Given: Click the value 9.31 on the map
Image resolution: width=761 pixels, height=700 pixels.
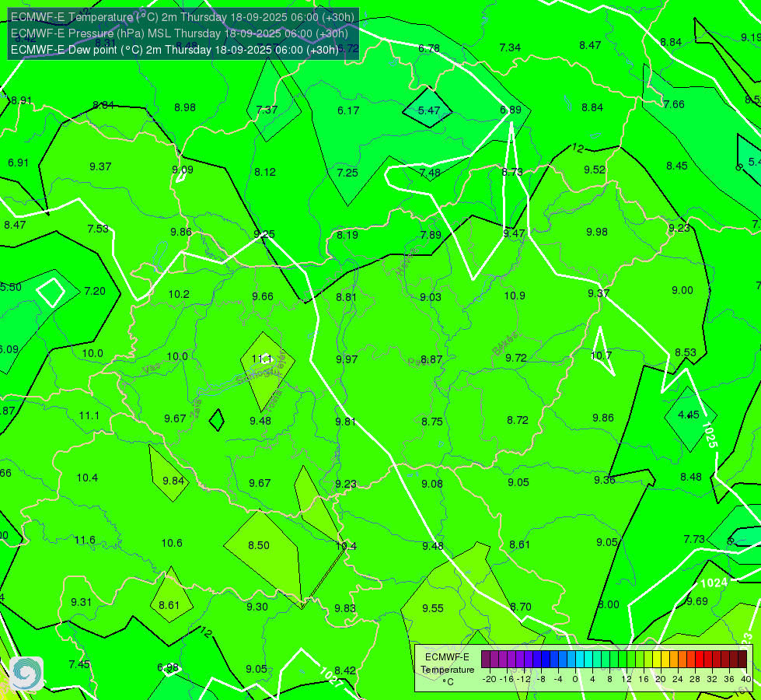Looking at the screenshot, I should (x=81, y=602).
